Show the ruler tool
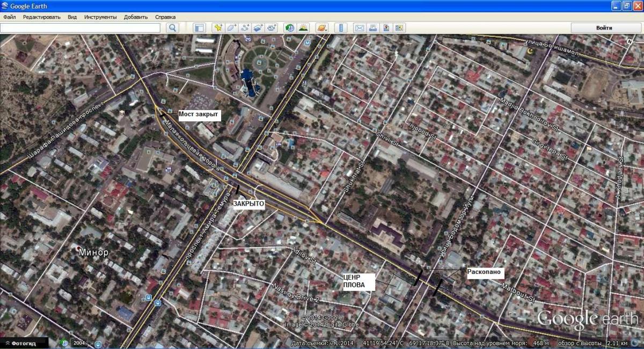Viewport: 644px width, 349px height. pos(340,28)
